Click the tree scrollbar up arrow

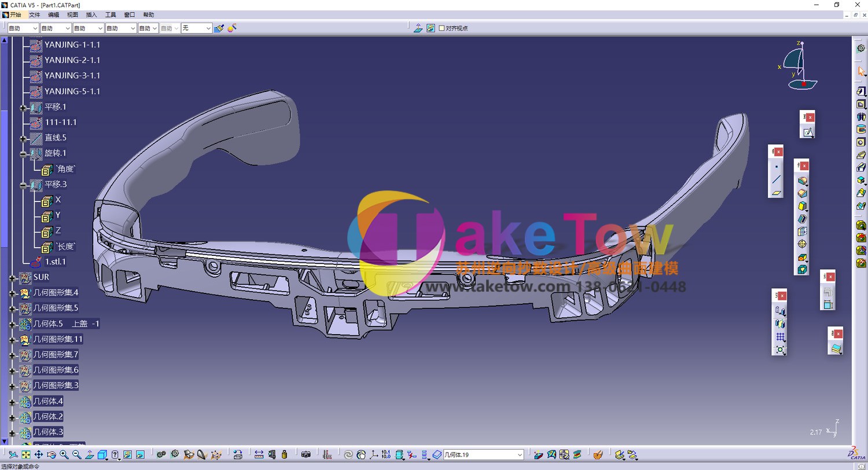click(x=4, y=41)
